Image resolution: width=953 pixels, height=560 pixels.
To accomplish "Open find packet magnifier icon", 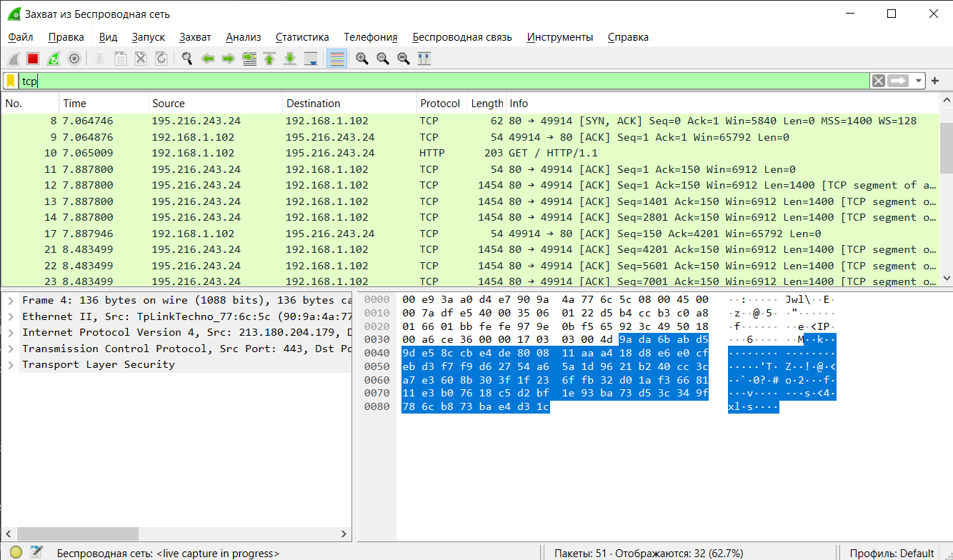I will point(187,59).
